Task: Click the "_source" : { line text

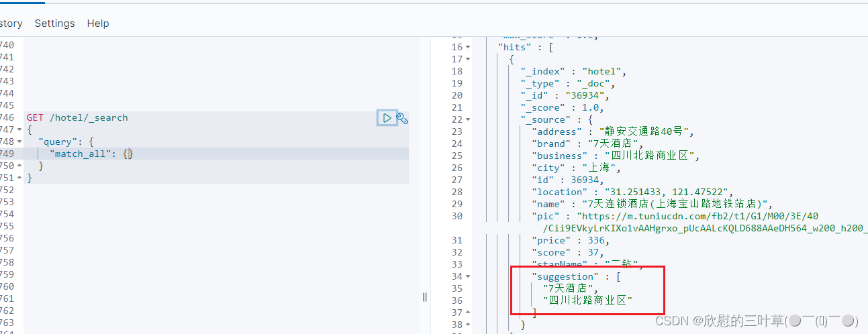Action: tap(557, 119)
